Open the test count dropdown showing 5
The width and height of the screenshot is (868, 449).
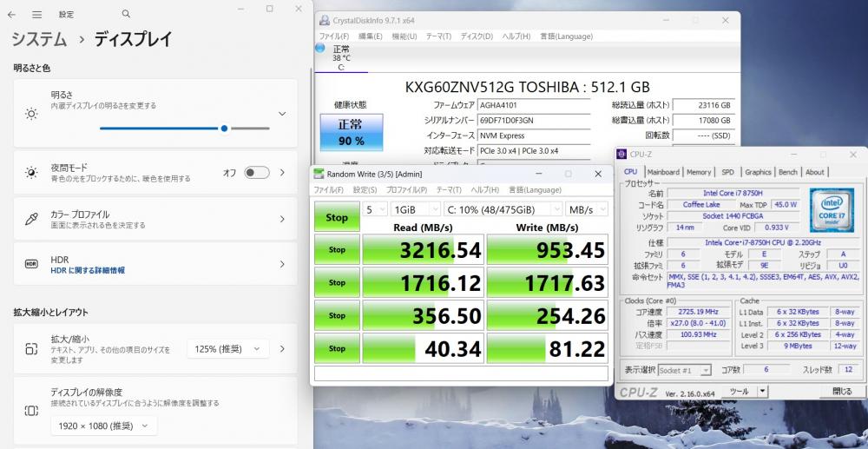[375, 210]
